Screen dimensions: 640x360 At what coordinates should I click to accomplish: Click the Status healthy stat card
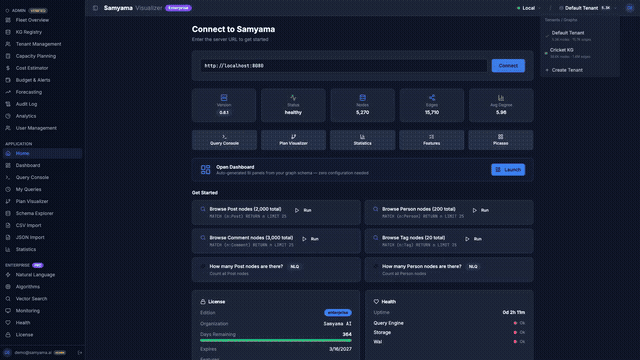293,105
